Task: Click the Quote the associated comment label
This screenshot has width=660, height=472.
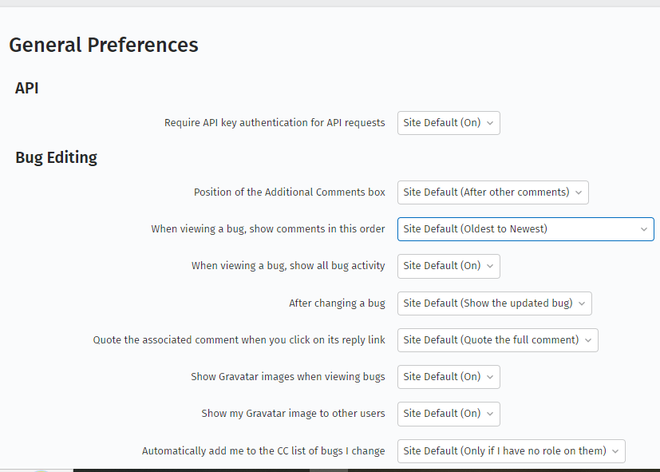Action: (239, 340)
